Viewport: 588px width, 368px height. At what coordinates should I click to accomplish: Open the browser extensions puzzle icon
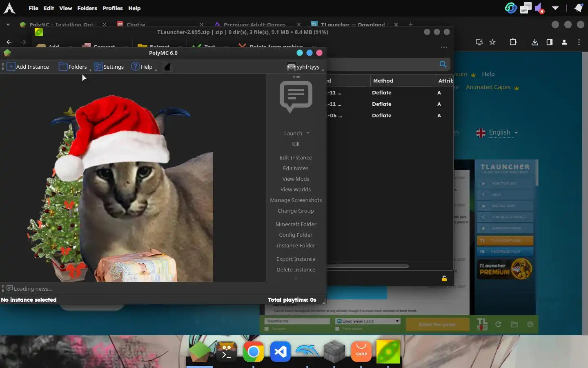click(513, 42)
